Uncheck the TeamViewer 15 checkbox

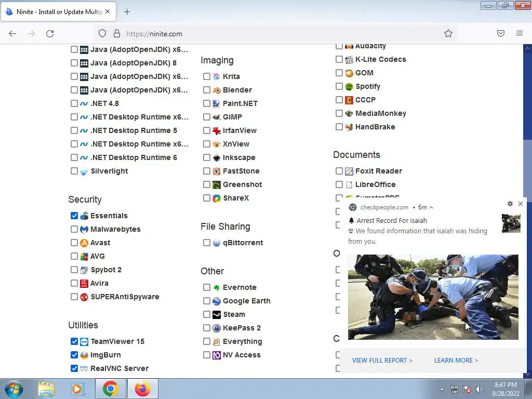coord(74,341)
